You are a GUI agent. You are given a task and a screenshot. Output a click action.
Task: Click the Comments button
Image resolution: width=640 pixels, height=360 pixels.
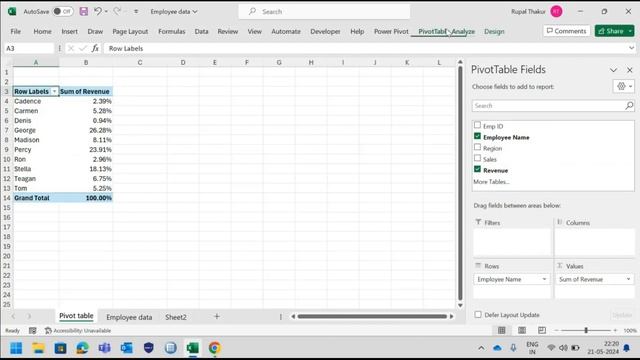click(x=567, y=31)
